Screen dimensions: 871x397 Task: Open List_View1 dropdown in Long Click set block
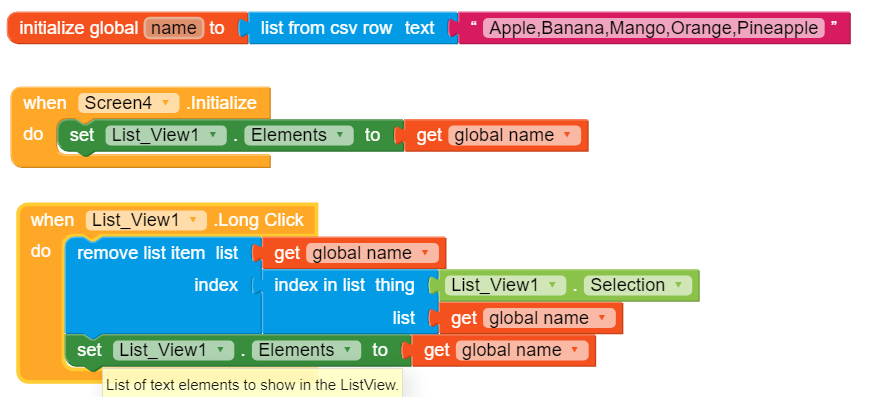coord(173,350)
